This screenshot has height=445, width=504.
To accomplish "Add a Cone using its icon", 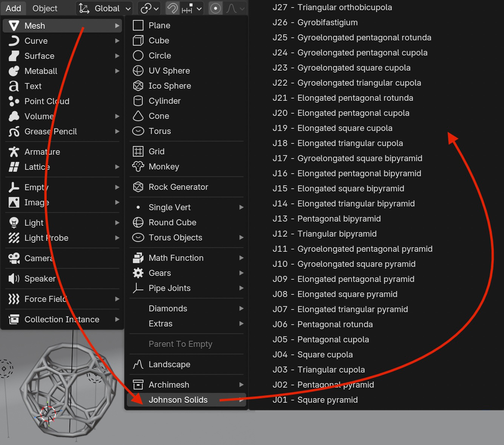I will click(138, 116).
